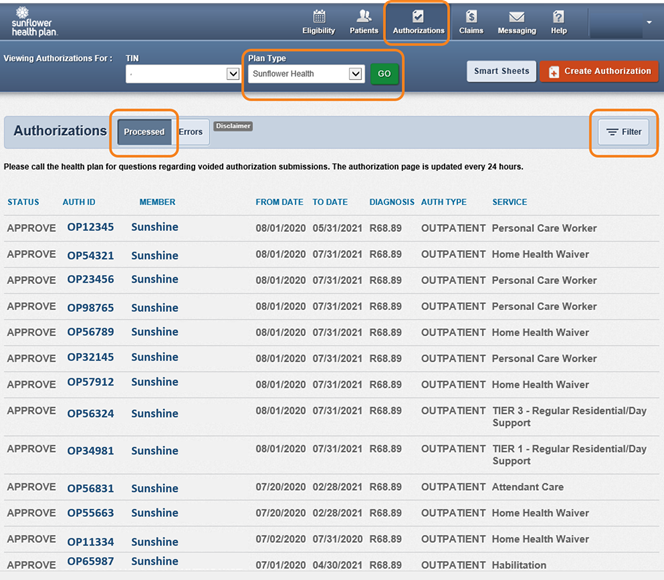The width and height of the screenshot is (664, 580).
Task: Open the Claims dollar icon
Action: 471,16
